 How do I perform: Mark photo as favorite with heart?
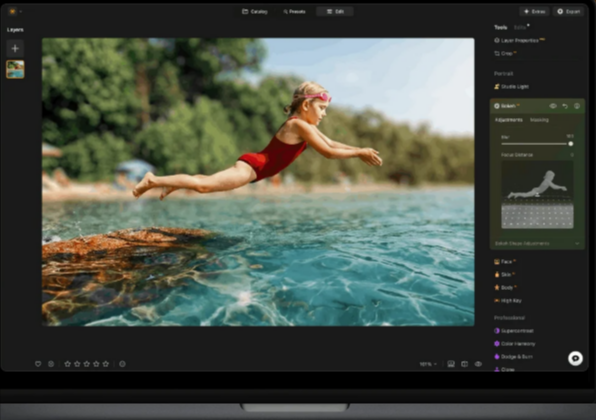(x=38, y=364)
